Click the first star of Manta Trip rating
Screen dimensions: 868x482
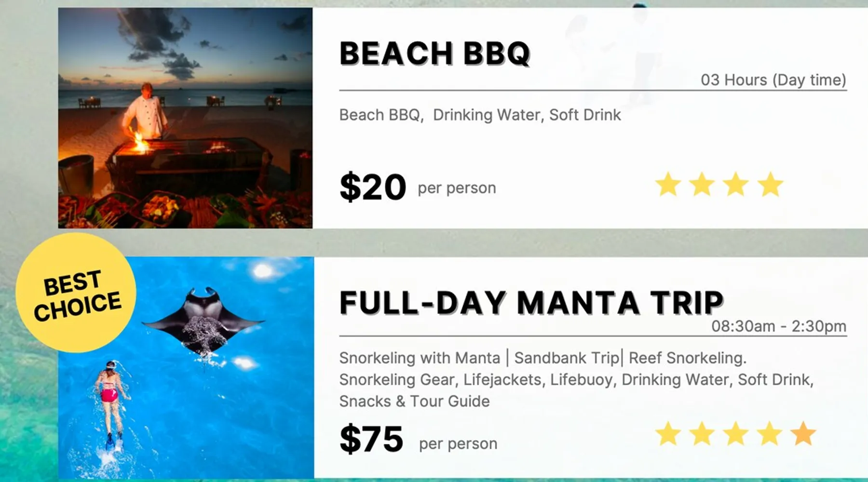pos(668,433)
